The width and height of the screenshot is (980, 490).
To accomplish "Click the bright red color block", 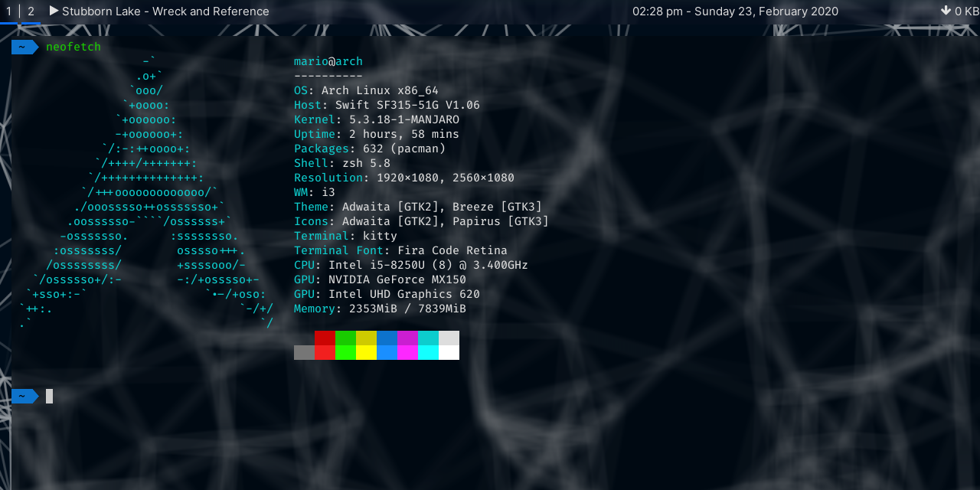I will (x=325, y=352).
